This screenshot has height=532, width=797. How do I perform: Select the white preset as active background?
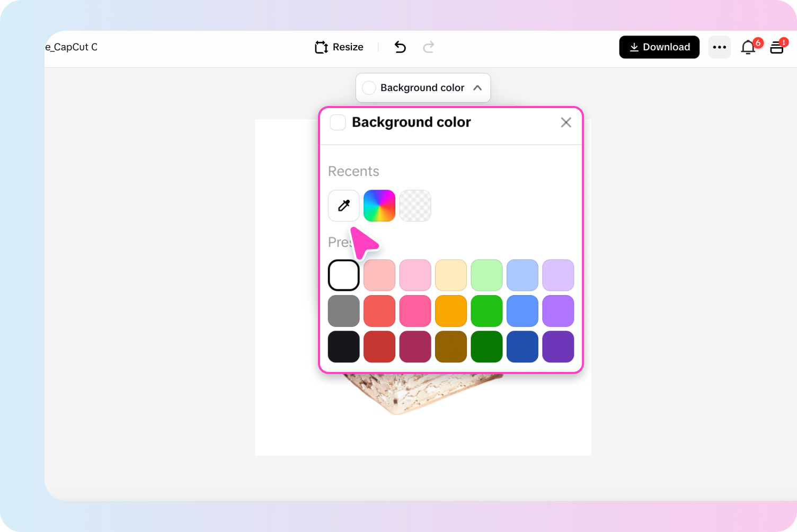click(343, 275)
